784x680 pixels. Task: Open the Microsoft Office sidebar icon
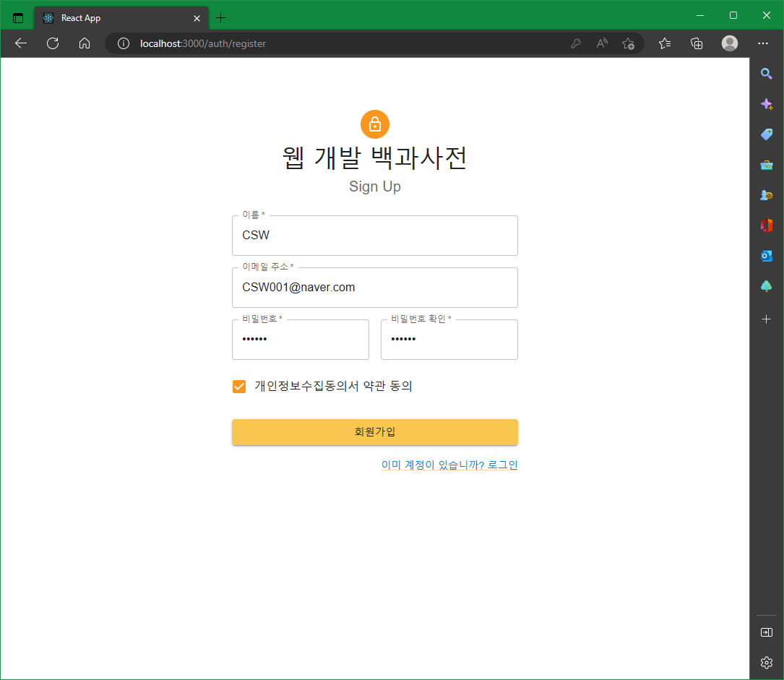[x=766, y=225]
